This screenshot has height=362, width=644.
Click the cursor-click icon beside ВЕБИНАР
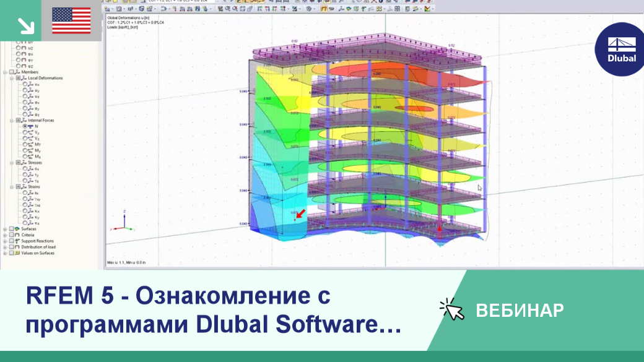pos(451,309)
